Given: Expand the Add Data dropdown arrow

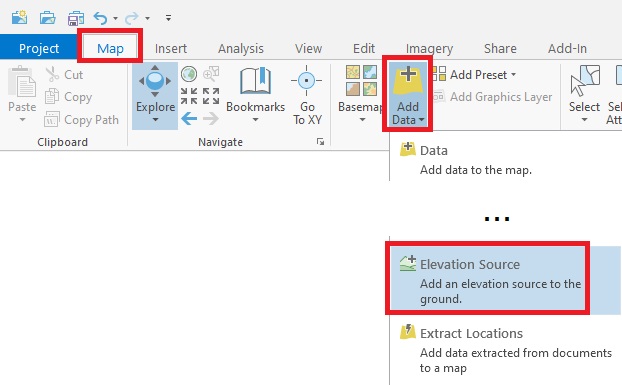Looking at the screenshot, I should (421, 120).
